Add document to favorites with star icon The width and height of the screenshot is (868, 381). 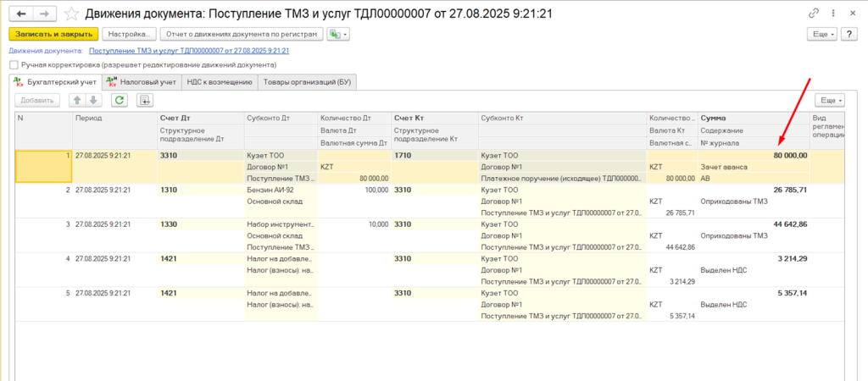[x=72, y=14]
